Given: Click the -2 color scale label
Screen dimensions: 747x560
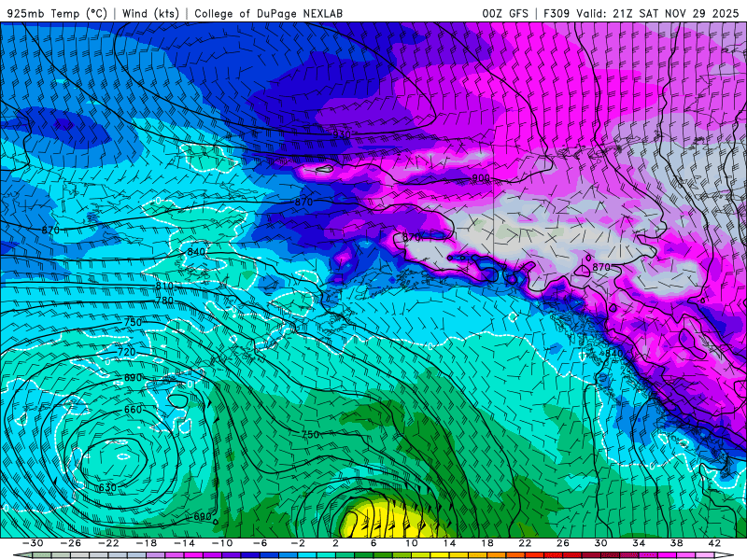Looking at the screenshot, I should [x=298, y=543].
